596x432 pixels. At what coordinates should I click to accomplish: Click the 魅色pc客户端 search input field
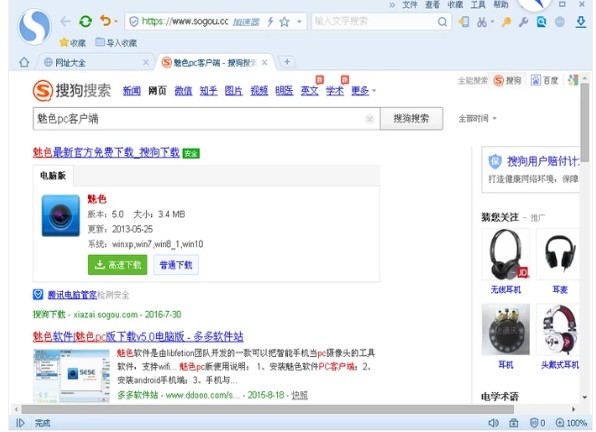pos(201,119)
